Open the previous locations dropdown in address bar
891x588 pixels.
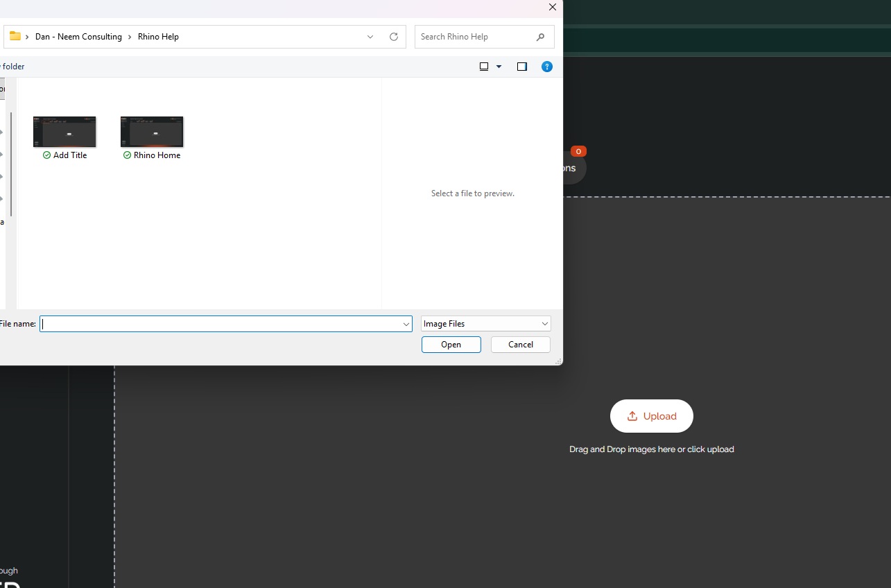point(370,37)
